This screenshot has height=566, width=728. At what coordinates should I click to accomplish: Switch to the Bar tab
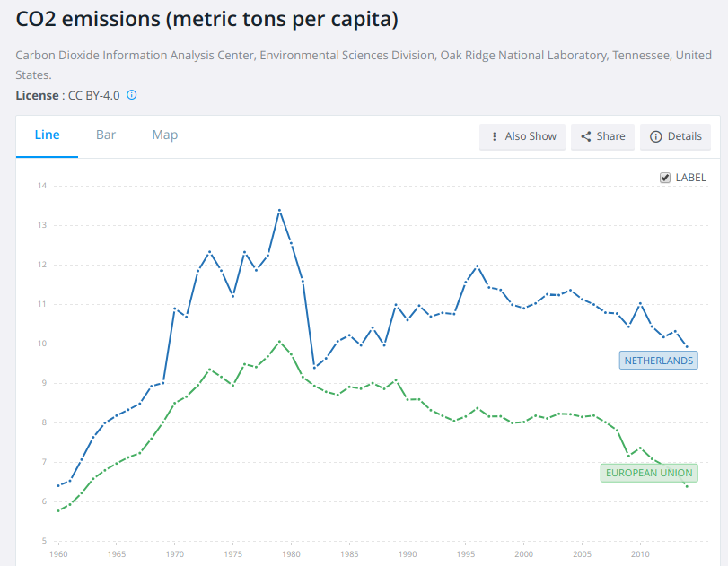tap(106, 135)
